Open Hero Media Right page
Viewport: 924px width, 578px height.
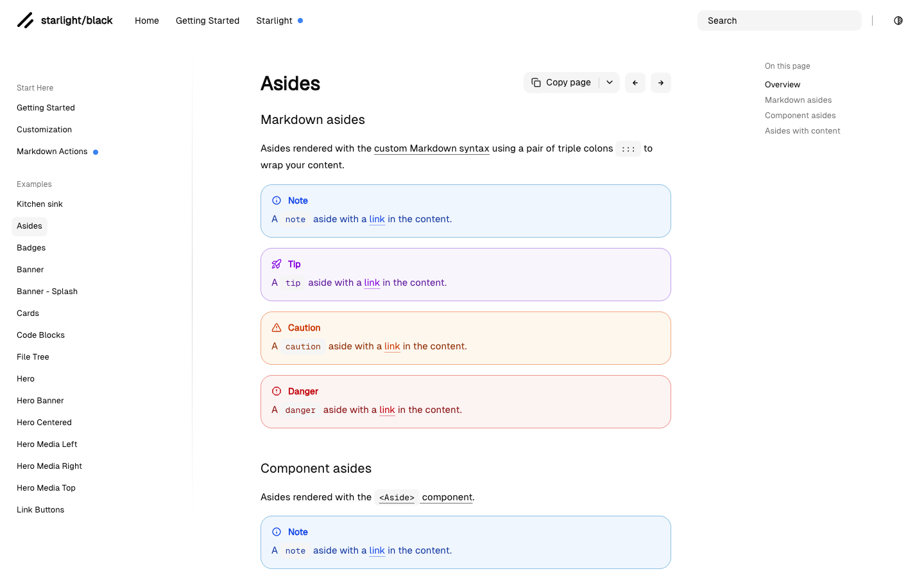click(x=49, y=466)
